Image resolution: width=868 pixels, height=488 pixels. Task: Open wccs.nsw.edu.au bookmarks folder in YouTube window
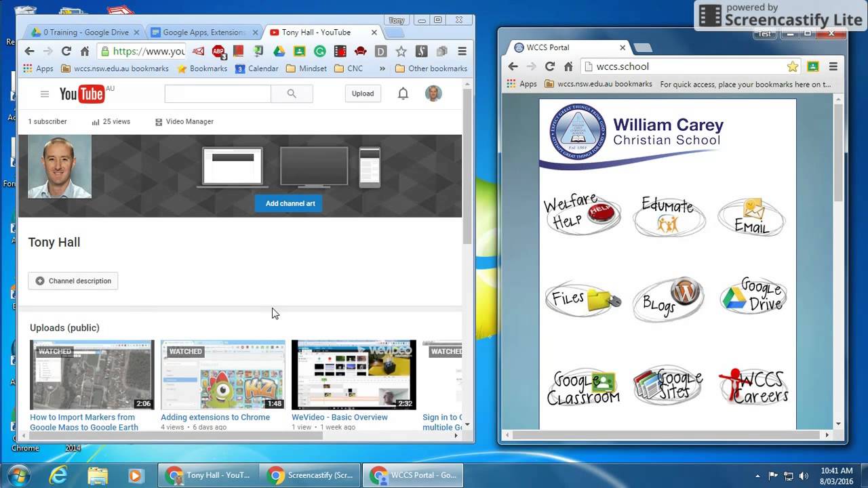point(115,68)
